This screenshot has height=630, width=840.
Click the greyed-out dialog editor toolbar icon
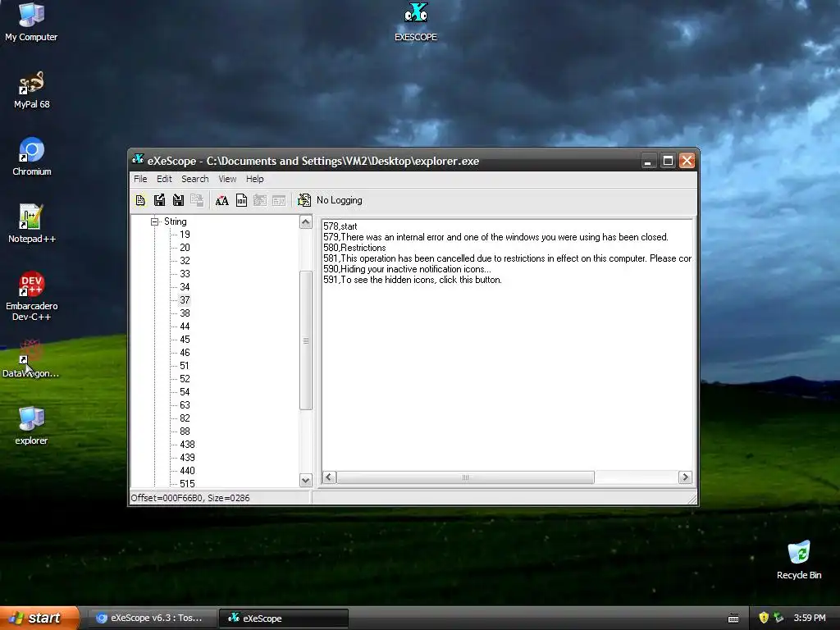point(260,200)
